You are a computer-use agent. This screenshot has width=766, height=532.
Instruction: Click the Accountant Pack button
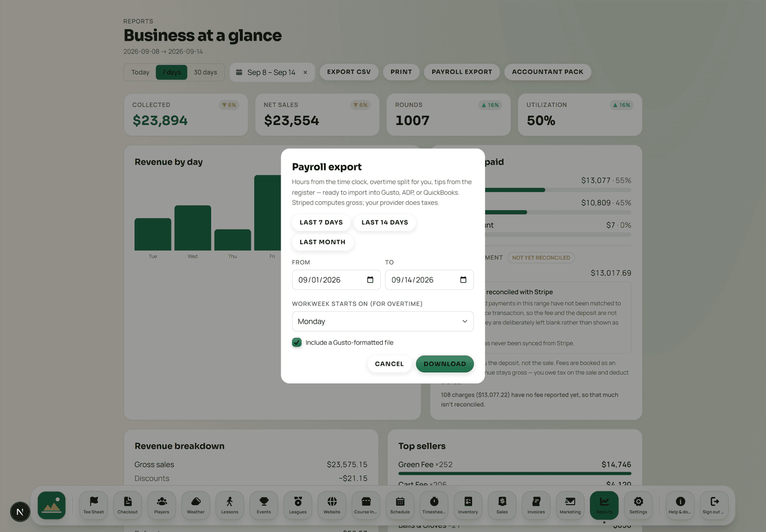(548, 72)
